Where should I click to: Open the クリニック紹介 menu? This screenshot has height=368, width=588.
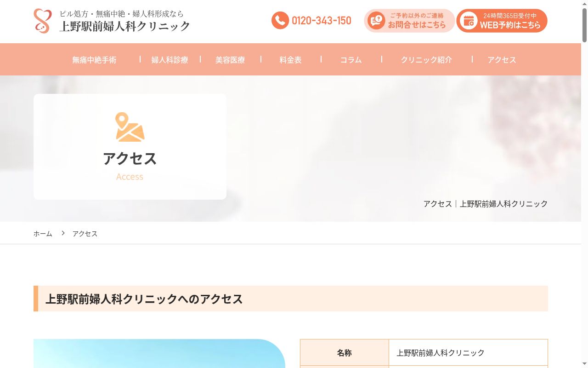[426, 60]
